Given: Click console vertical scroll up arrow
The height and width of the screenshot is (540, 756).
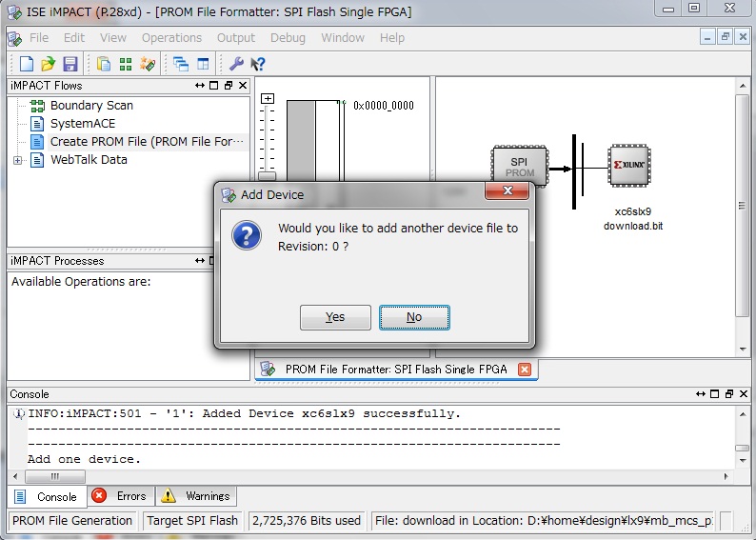Looking at the screenshot, I should [743, 414].
